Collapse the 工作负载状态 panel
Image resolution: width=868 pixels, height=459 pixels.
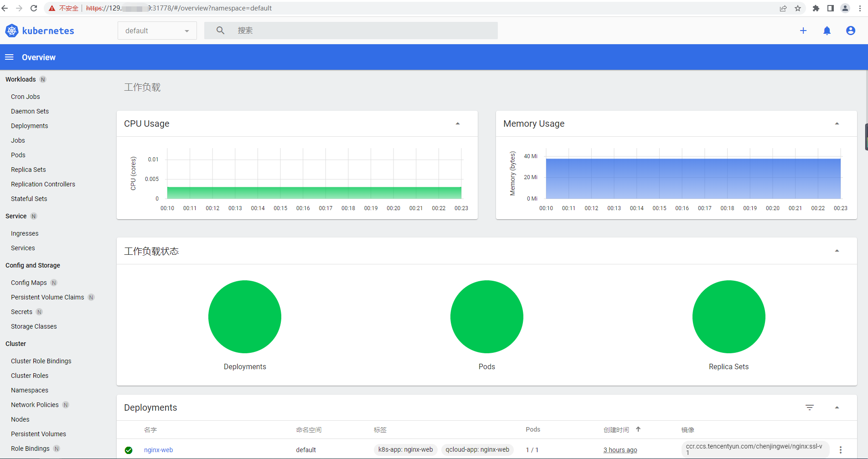[837, 251]
